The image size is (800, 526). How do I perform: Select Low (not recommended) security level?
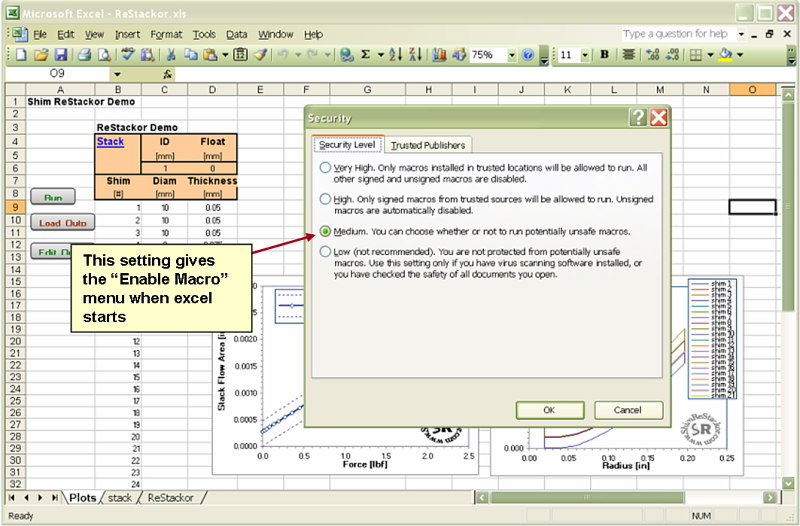pyautogui.click(x=325, y=252)
